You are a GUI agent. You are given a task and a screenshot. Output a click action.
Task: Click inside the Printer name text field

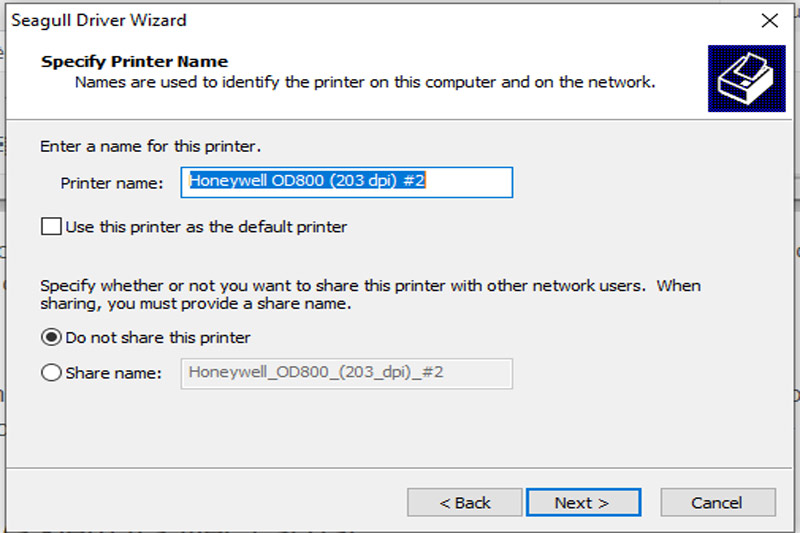click(346, 182)
